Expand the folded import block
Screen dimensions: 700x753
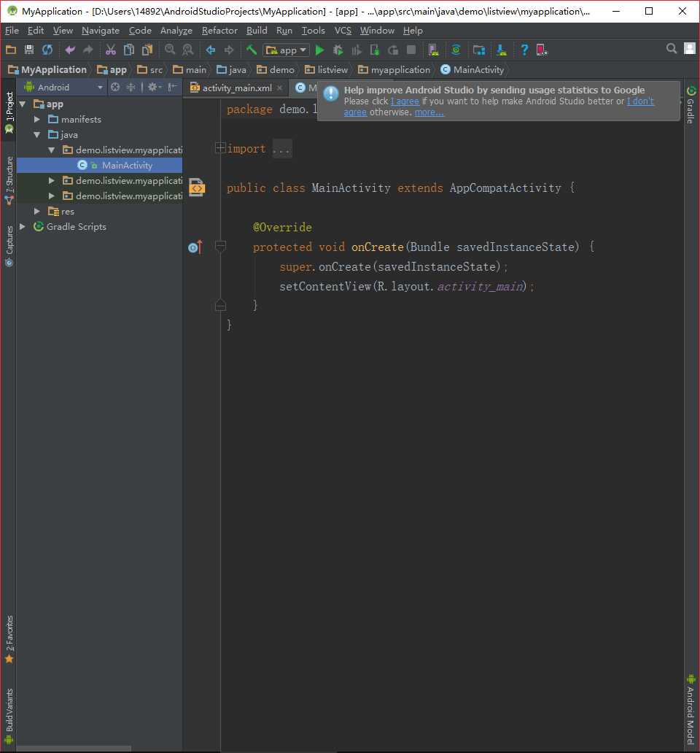220,148
